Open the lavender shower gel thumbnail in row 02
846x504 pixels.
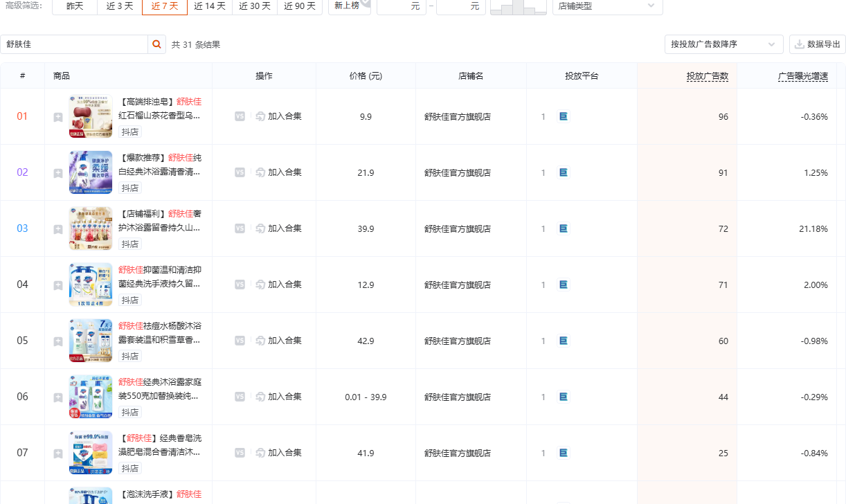(x=91, y=172)
